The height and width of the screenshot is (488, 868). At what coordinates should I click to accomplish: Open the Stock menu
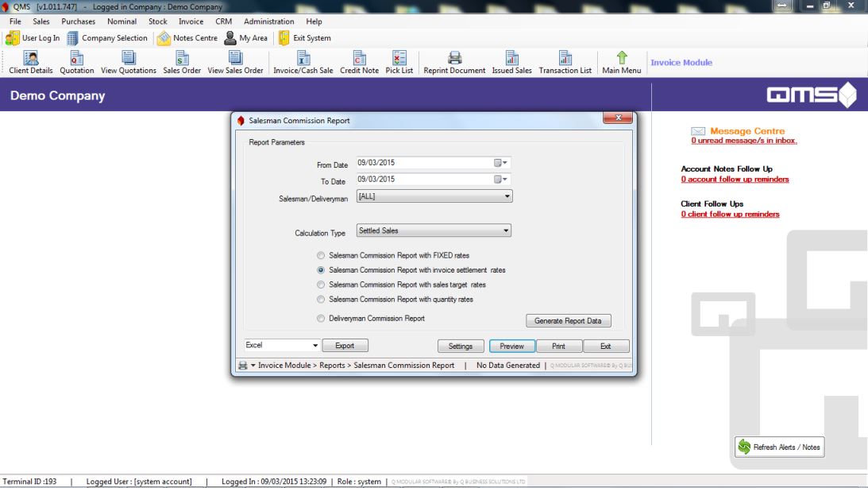point(158,21)
